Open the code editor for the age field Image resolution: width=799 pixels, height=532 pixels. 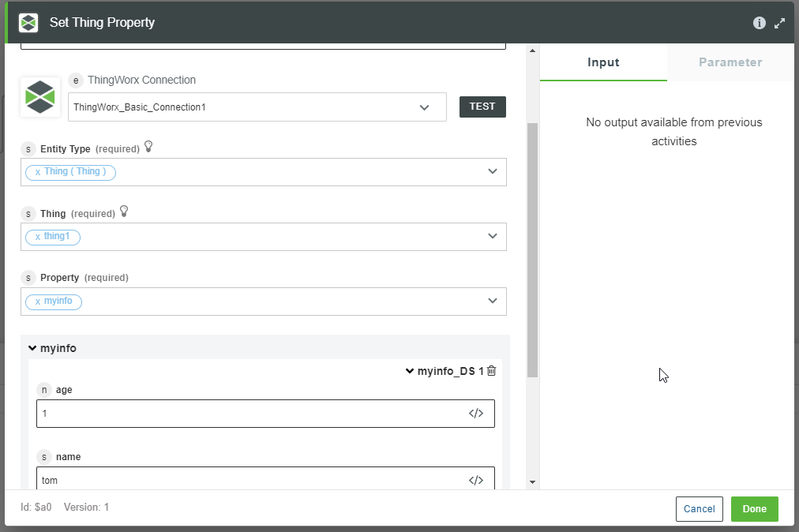click(x=476, y=413)
